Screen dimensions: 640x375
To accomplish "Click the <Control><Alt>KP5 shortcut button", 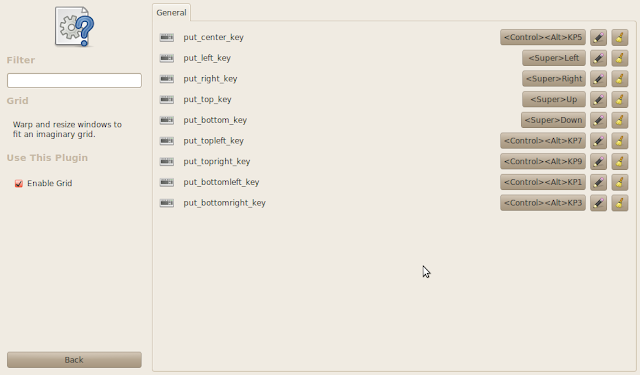I will (543, 37).
